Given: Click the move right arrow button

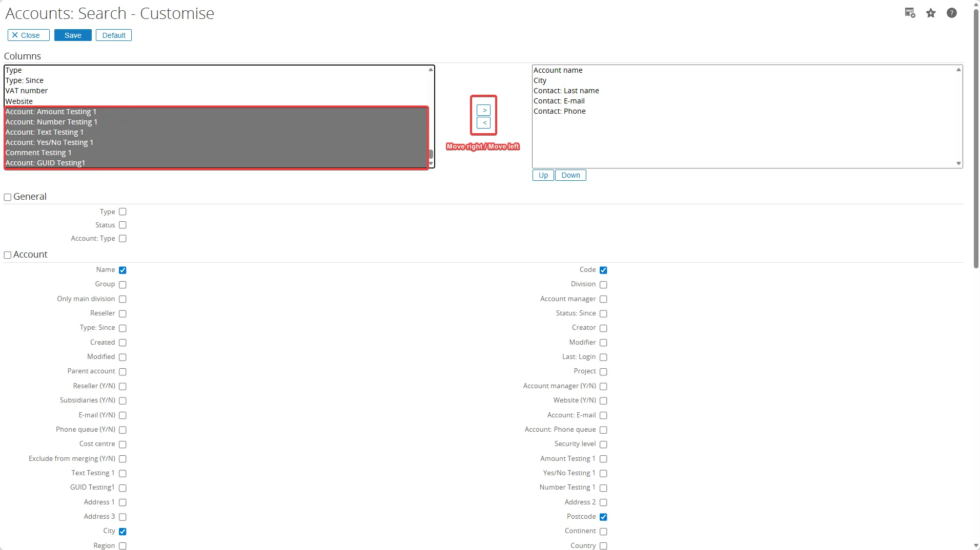Looking at the screenshot, I should [483, 110].
